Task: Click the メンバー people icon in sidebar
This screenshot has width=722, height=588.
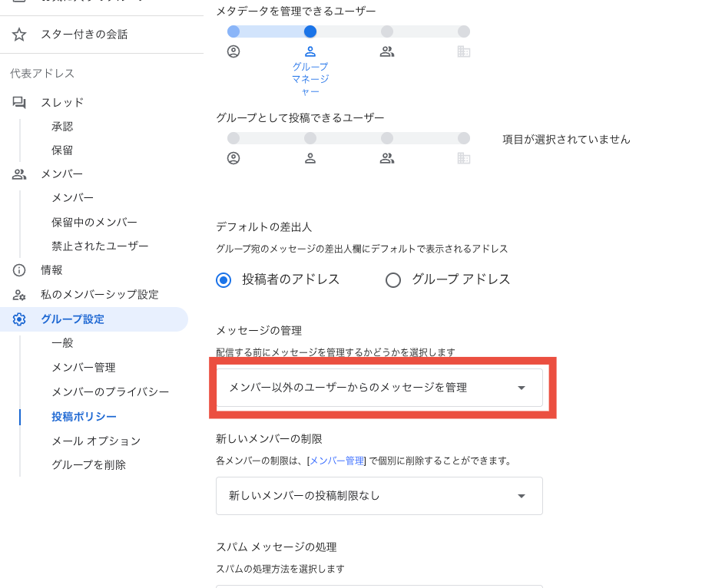Action: pos(19,174)
